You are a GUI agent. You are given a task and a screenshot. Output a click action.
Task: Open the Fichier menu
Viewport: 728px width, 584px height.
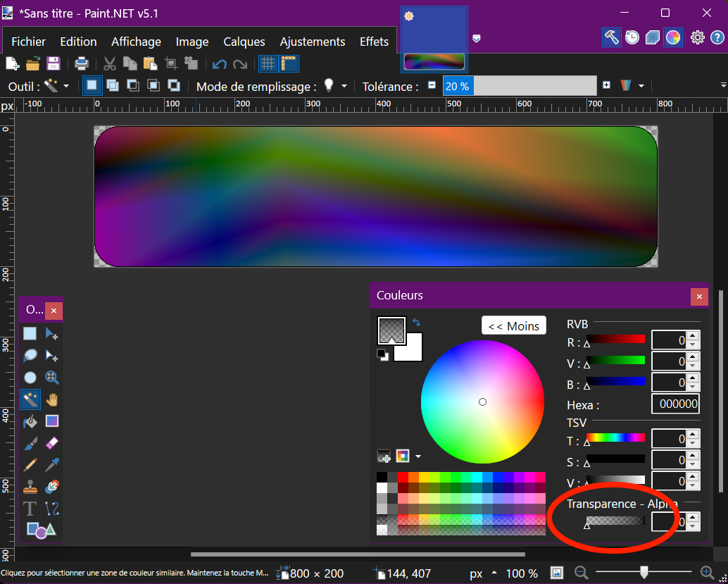[28, 42]
